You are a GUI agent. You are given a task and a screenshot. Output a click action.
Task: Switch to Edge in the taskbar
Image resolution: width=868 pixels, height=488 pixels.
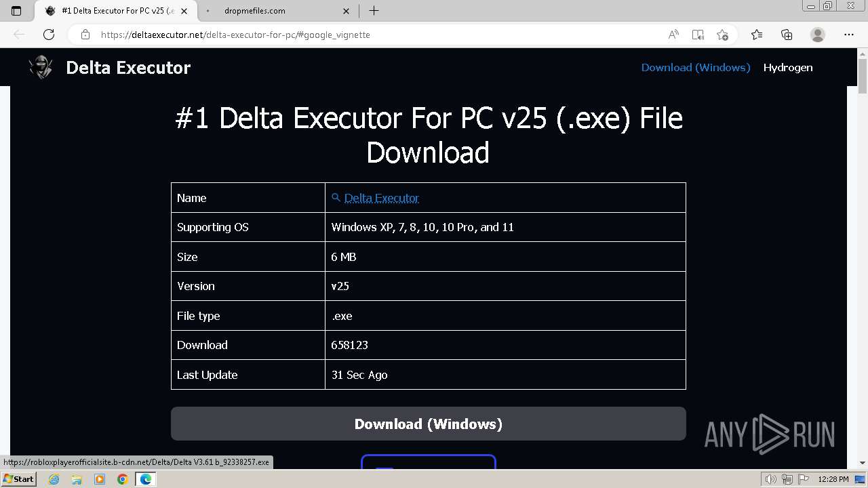145,479
